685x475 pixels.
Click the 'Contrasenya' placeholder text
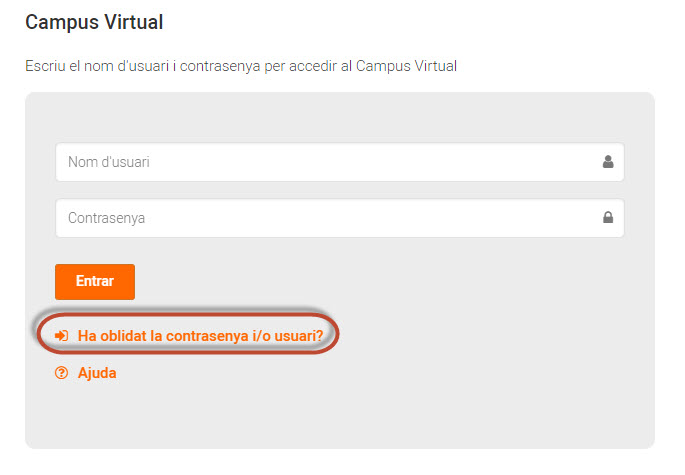(x=106, y=218)
